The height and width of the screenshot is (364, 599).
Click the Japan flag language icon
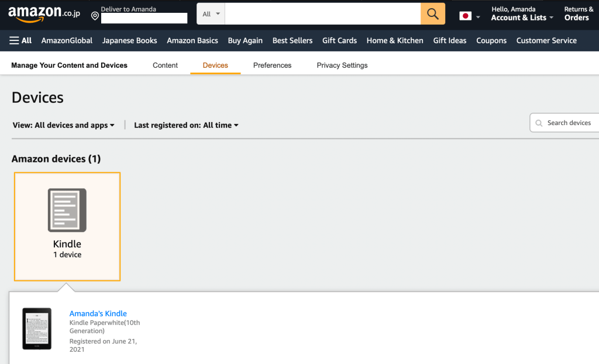(465, 16)
